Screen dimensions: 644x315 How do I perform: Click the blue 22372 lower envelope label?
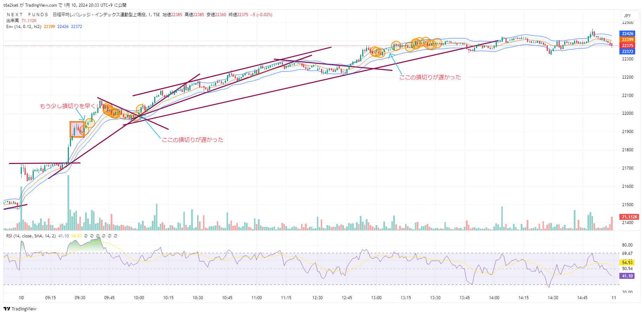point(627,52)
